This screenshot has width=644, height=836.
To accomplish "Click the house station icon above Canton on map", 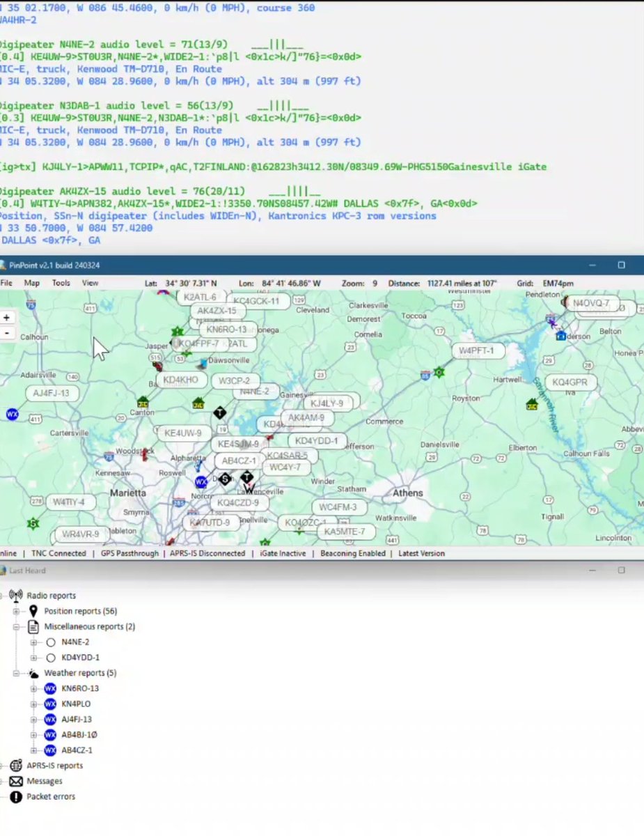I will [143, 402].
